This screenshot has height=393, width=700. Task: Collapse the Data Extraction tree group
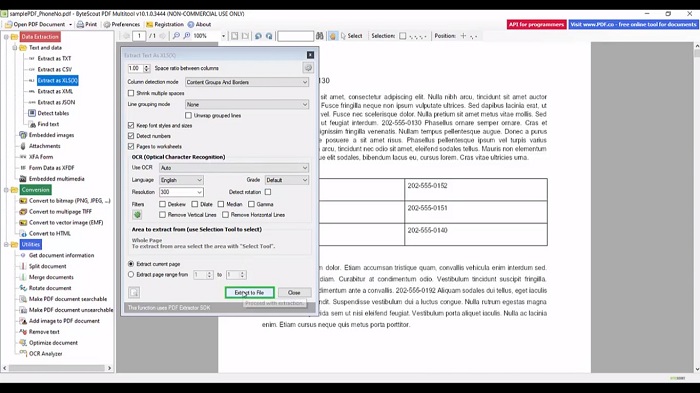pyautogui.click(x=7, y=37)
